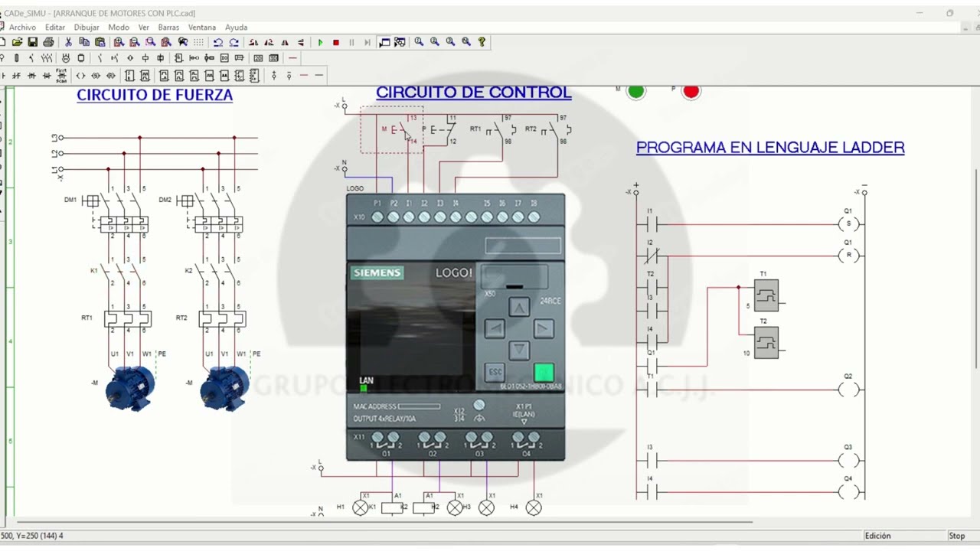Viewport: 980px width, 551px height.
Task: Click the up arrow key on LOGO!
Action: click(x=519, y=308)
